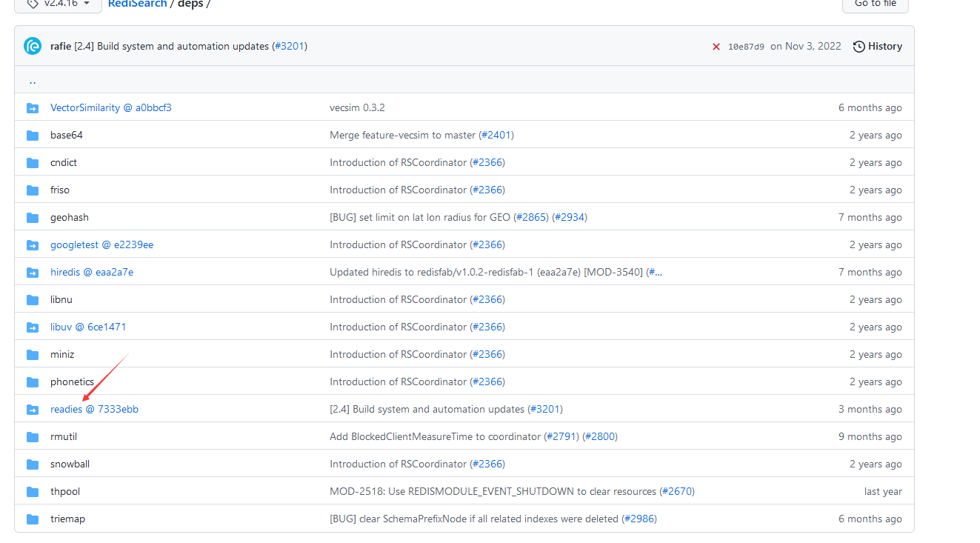Click the '9 months ago' timestamp for rmutil

point(870,436)
